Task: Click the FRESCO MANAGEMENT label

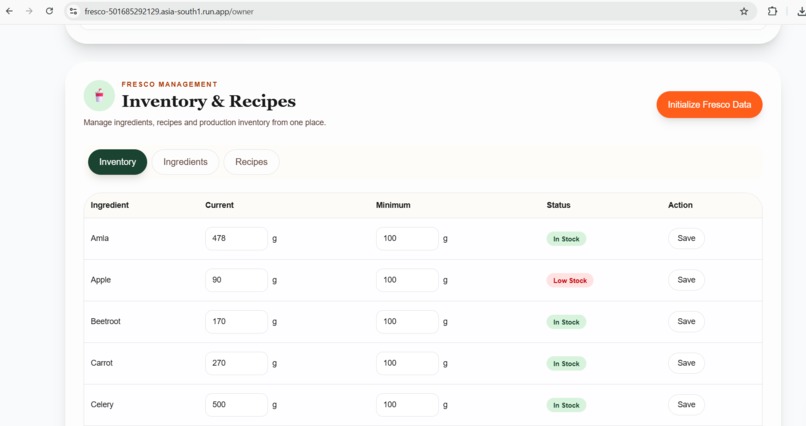Action: click(x=169, y=84)
